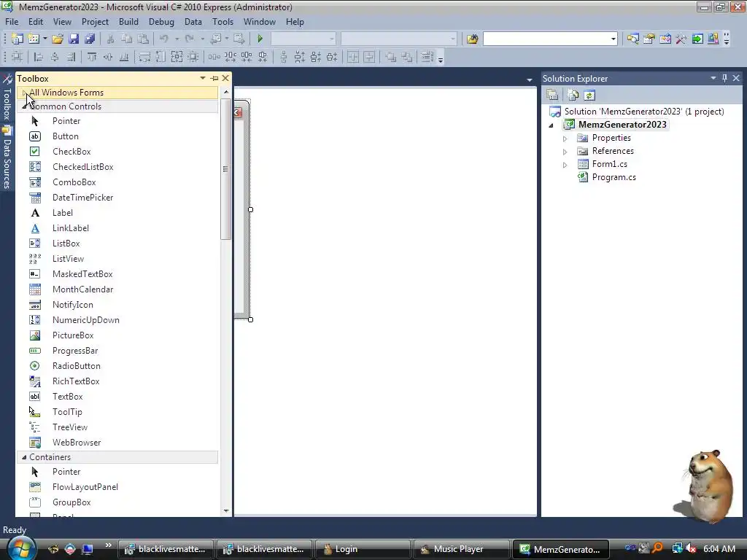
Task: Click Properties icon in Solution Explorer toolbar
Action: pos(553,96)
